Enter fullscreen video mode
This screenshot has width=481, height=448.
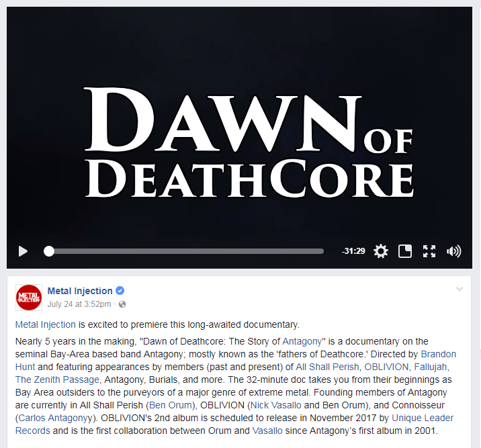(x=429, y=251)
